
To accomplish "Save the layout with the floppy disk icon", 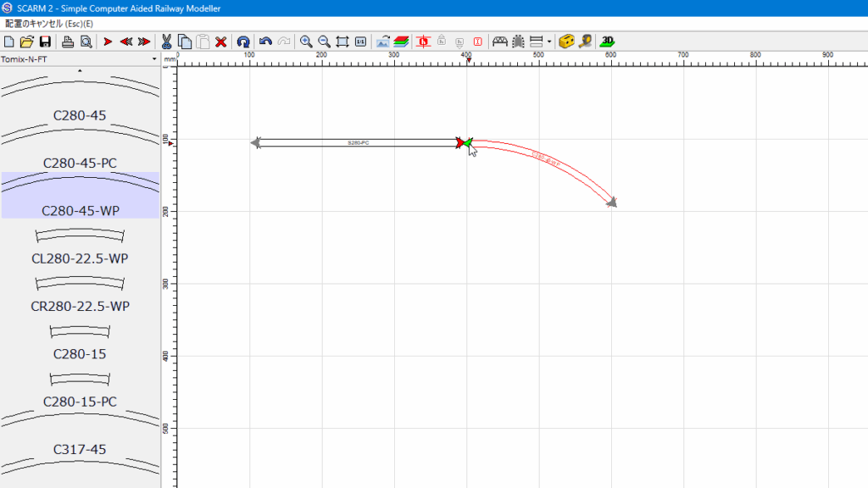I will 45,42.
